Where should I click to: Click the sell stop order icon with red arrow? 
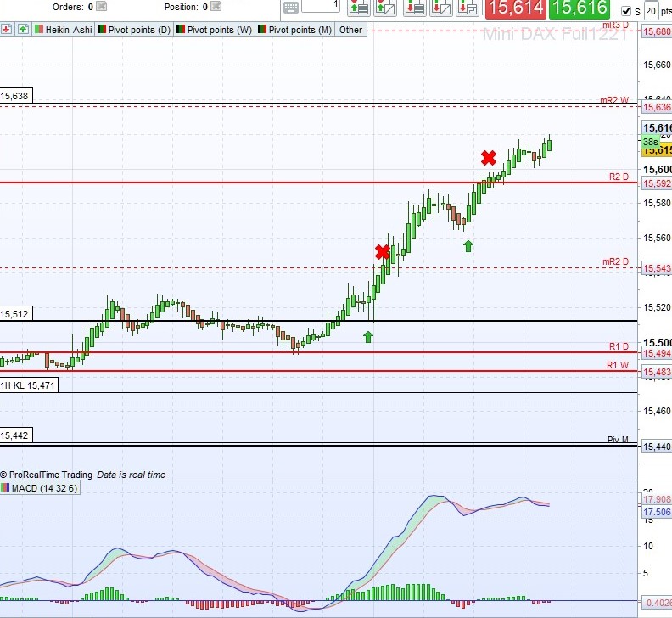441,8
